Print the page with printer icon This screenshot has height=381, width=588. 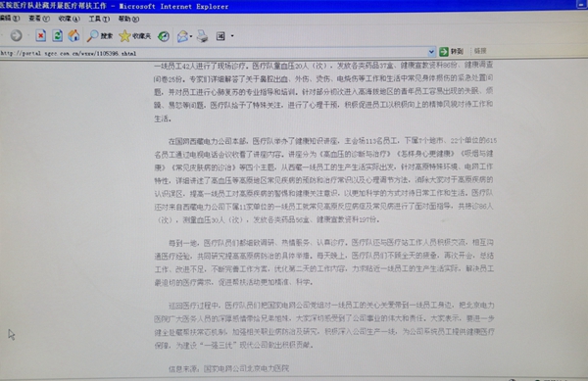[203, 36]
